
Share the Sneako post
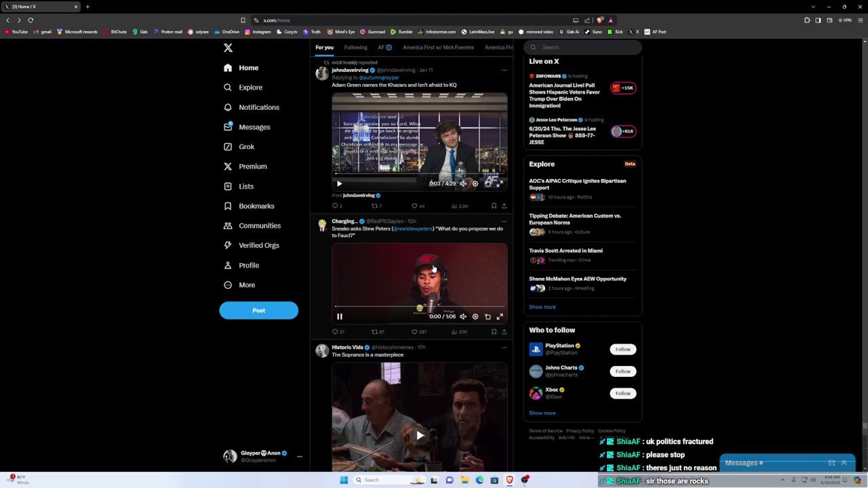[504, 332]
